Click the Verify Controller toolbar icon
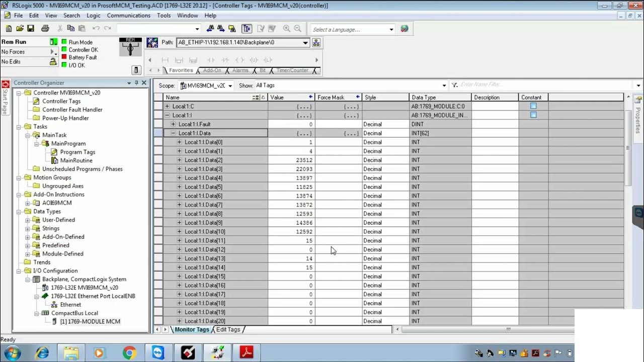644x362 pixels. 272,29
